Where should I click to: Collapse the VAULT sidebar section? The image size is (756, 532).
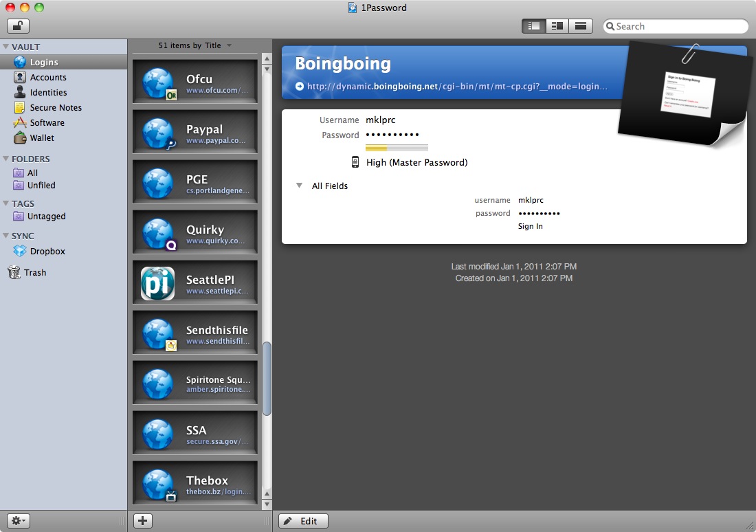[5, 47]
